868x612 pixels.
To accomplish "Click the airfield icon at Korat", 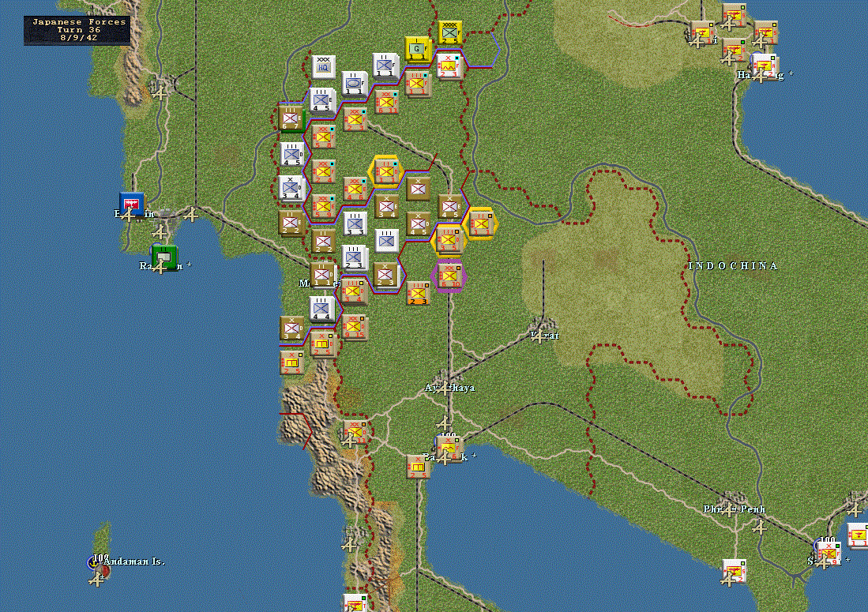I will [x=539, y=335].
